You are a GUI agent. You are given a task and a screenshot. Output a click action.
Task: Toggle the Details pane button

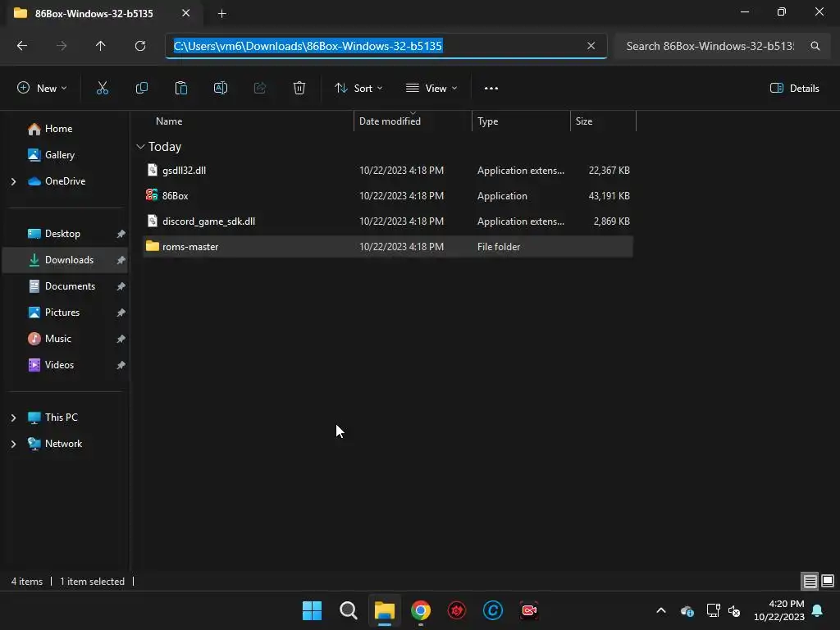(794, 89)
